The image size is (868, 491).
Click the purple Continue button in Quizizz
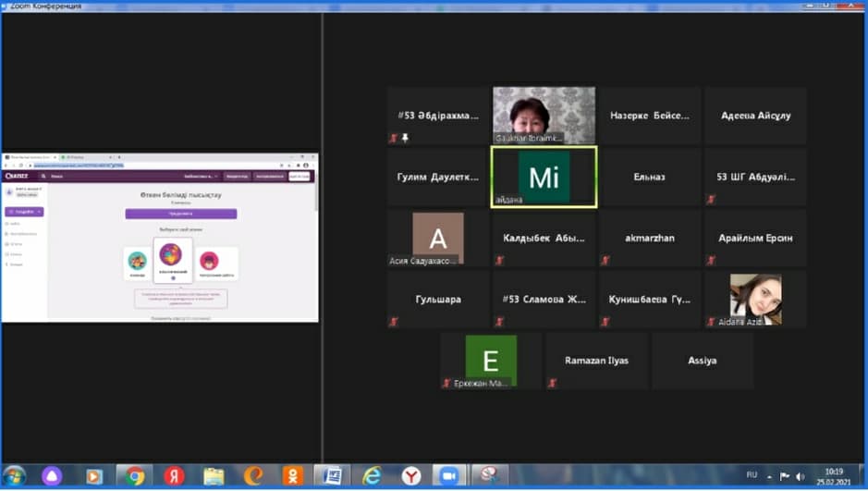coord(181,214)
